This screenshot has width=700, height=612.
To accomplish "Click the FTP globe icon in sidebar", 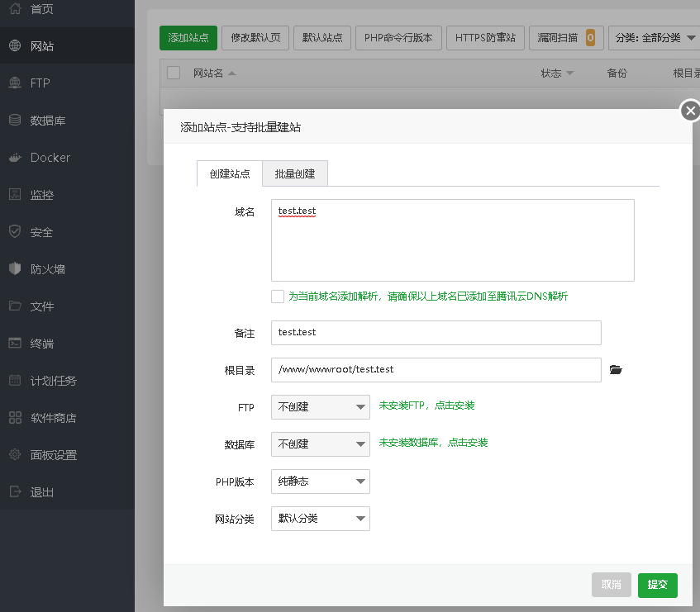I will [x=15, y=83].
